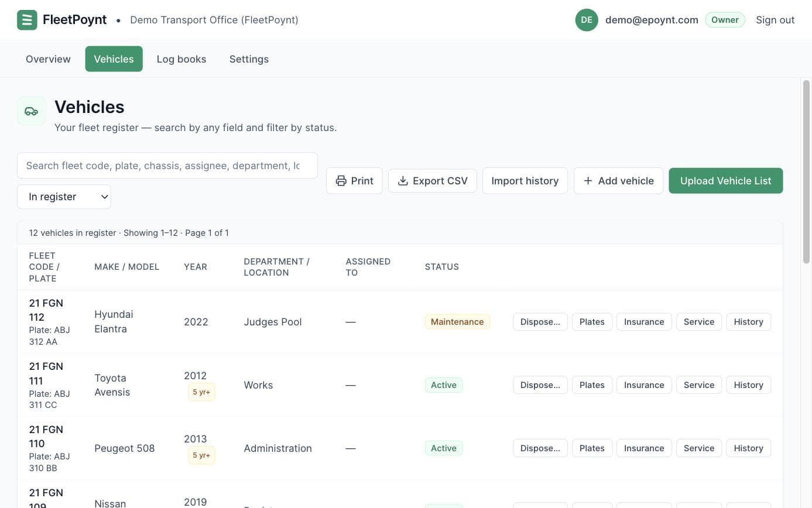Open Service for Peugeot 508
This screenshot has width=812, height=508.
[699, 448]
